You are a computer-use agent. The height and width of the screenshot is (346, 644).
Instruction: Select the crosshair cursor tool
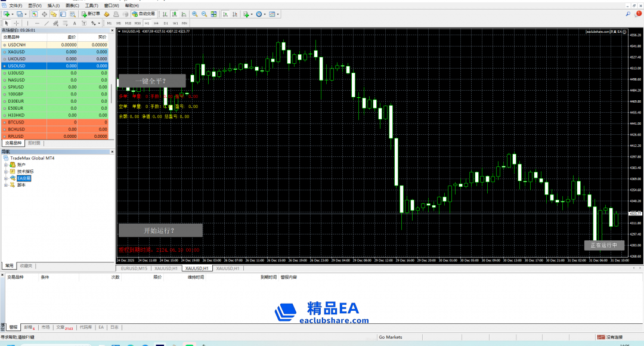(x=16, y=23)
